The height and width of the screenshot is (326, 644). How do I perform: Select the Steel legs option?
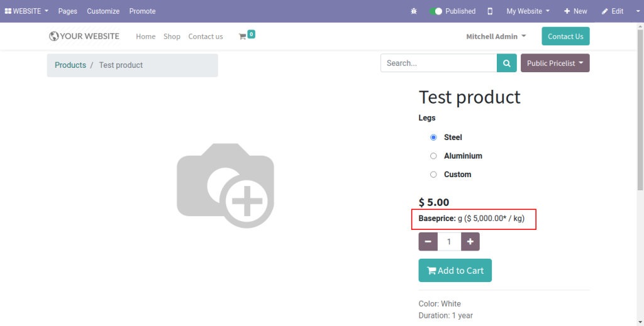pos(433,138)
